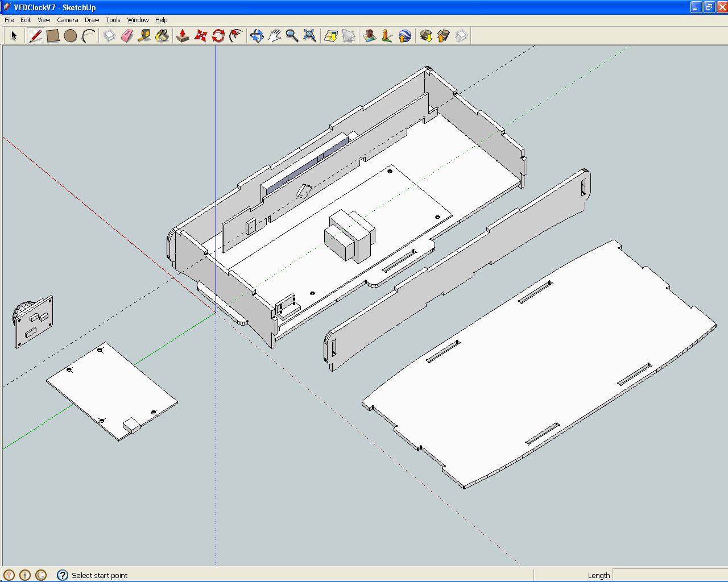The width and height of the screenshot is (728, 582).
Task: Select the Arc drawing tool
Action: [88, 36]
